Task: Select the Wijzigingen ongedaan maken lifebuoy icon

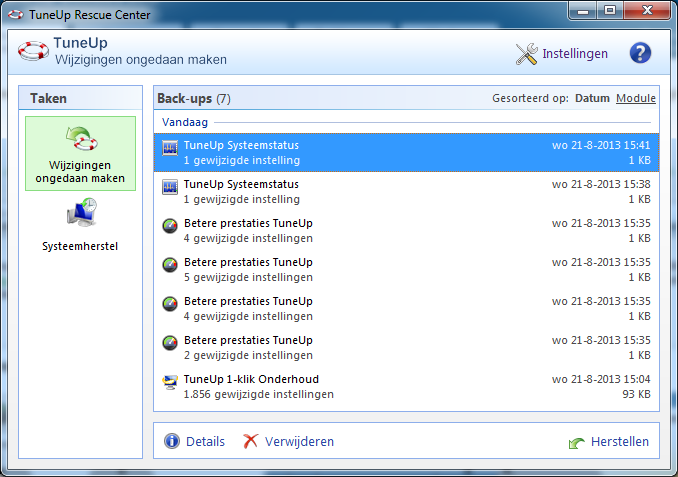Action: point(82,138)
